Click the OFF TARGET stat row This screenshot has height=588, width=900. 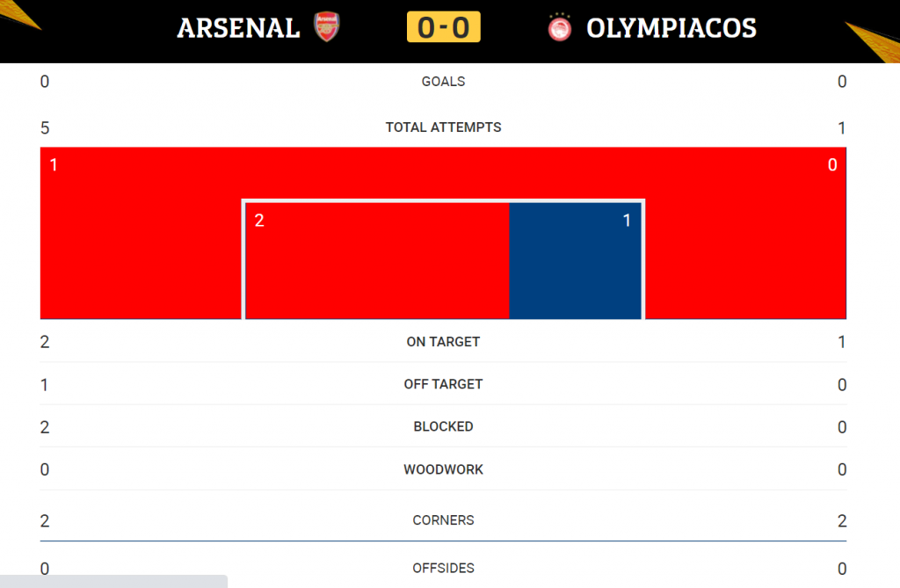[x=443, y=384]
